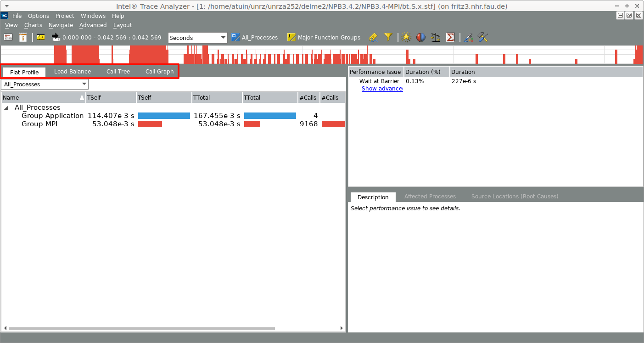Open the Windows menu
Screen dimensions: 644x343
(93, 16)
